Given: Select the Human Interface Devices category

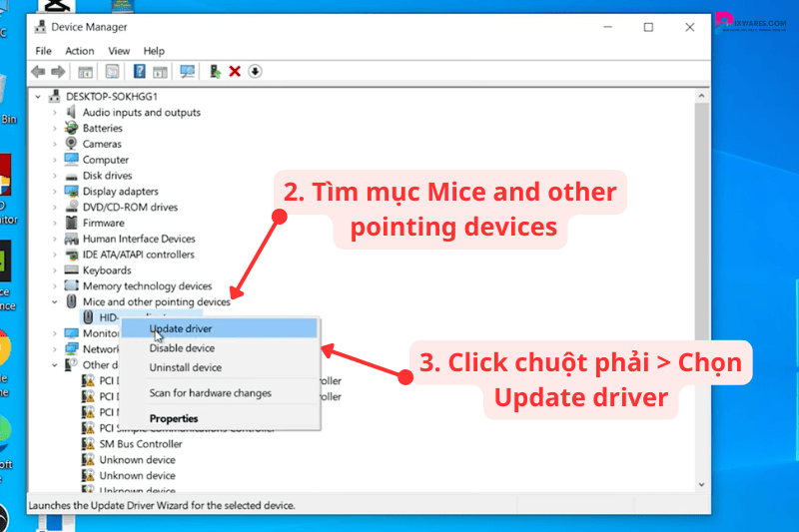Looking at the screenshot, I should point(139,239).
